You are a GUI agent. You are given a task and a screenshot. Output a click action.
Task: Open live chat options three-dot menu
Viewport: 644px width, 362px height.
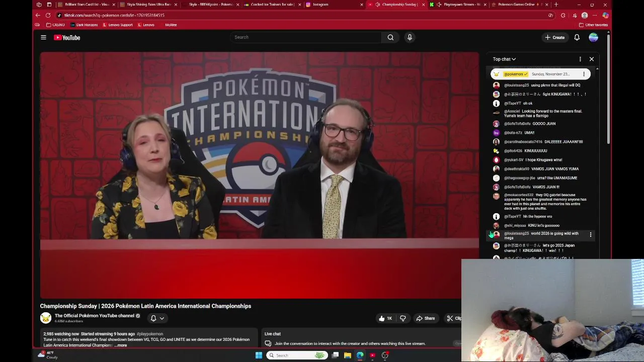(580, 59)
